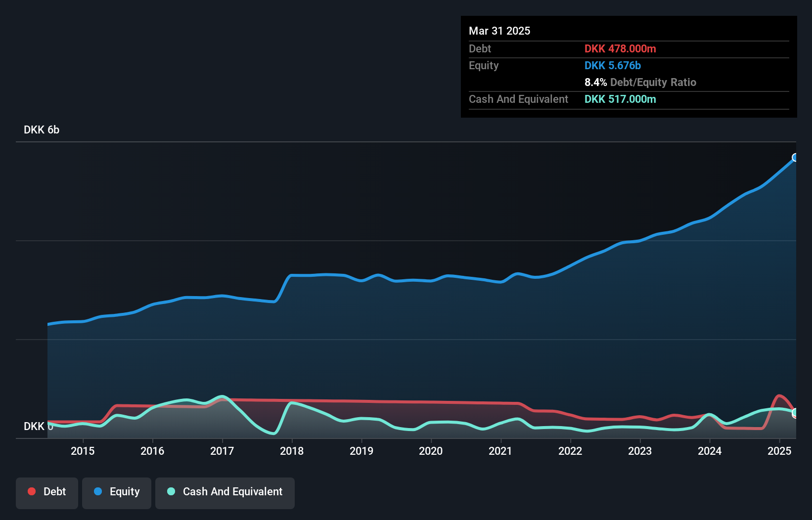Click the 2022 x-axis label

click(570, 451)
